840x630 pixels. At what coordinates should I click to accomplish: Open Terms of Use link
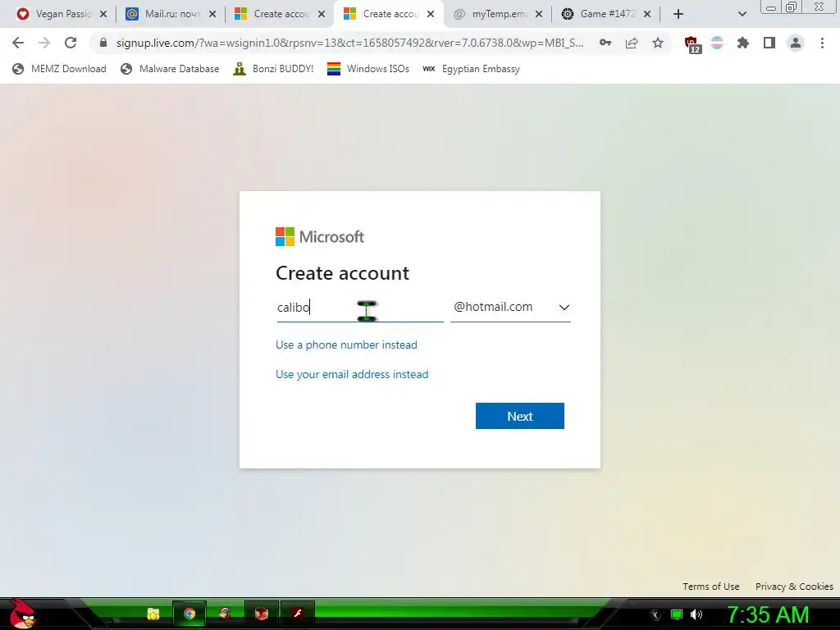tap(711, 587)
